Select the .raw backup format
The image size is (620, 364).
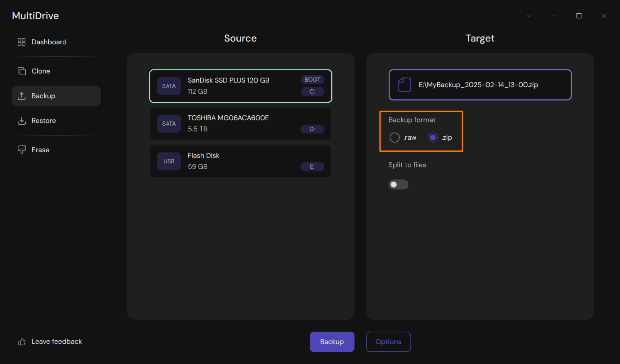pos(395,137)
